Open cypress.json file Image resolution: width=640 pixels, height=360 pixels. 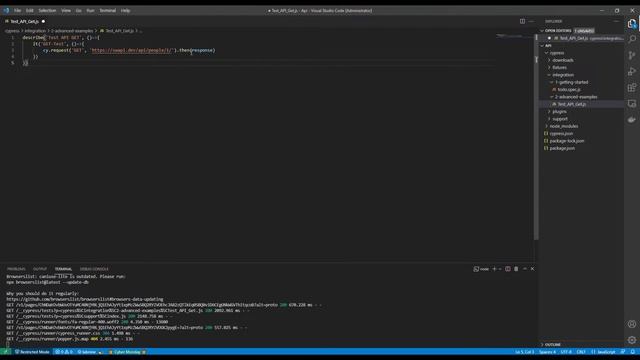point(582,134)
